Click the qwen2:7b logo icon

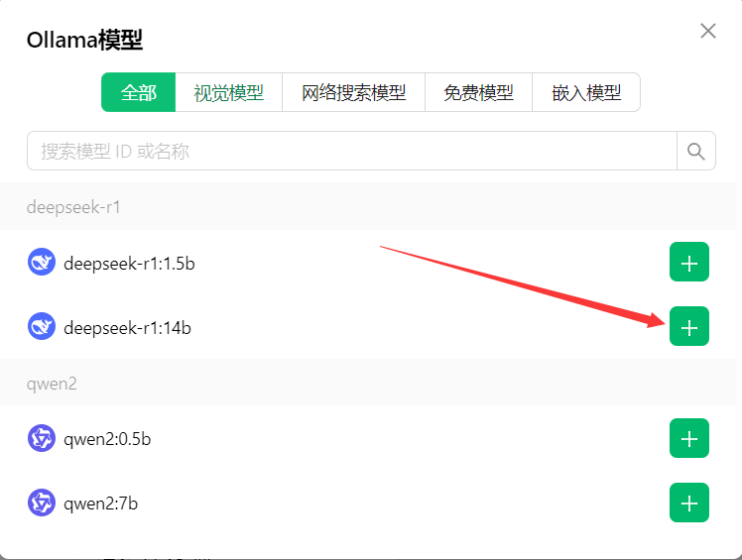(x=42, y=503)
